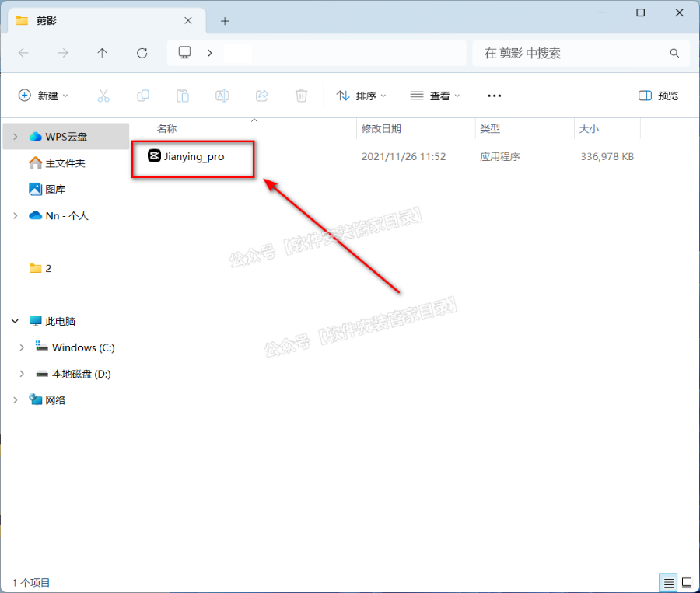Expand the Nn - 个人 node

coord(16,215)
